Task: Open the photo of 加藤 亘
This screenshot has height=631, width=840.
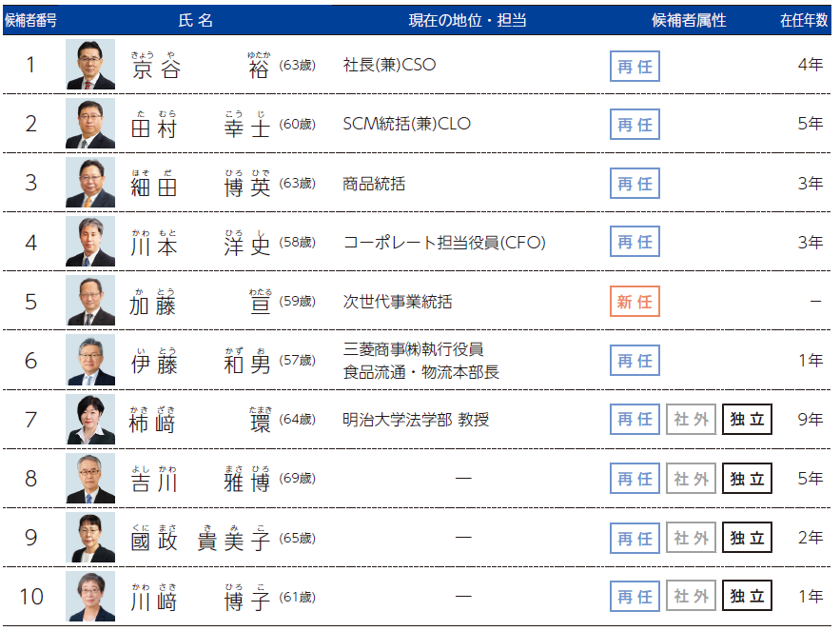Action: [90, 301]
